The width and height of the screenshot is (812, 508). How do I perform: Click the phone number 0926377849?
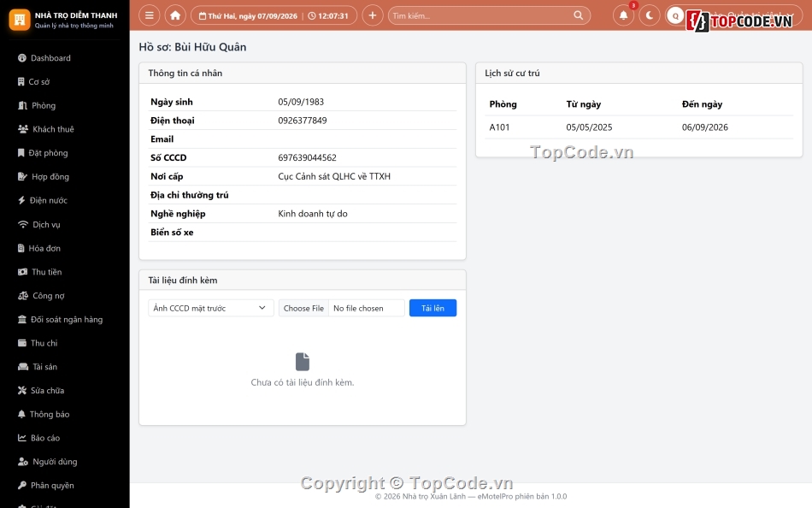[x=303, y=121]
